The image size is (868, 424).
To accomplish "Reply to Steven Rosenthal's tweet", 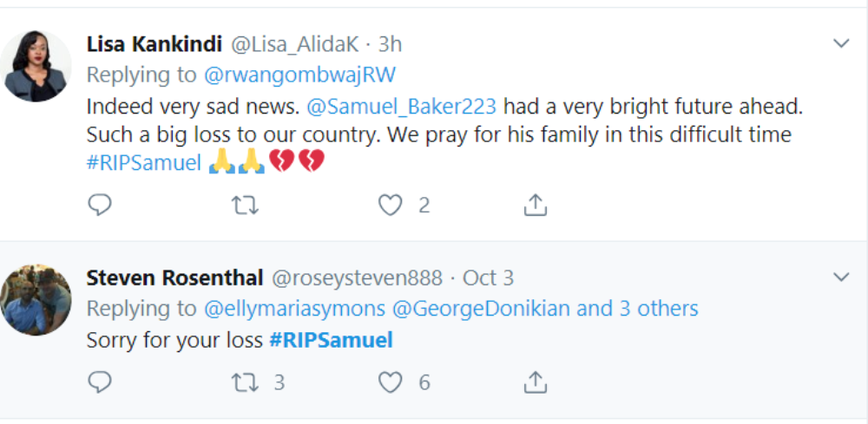I will pyautogui.click(x=101, y=382).
